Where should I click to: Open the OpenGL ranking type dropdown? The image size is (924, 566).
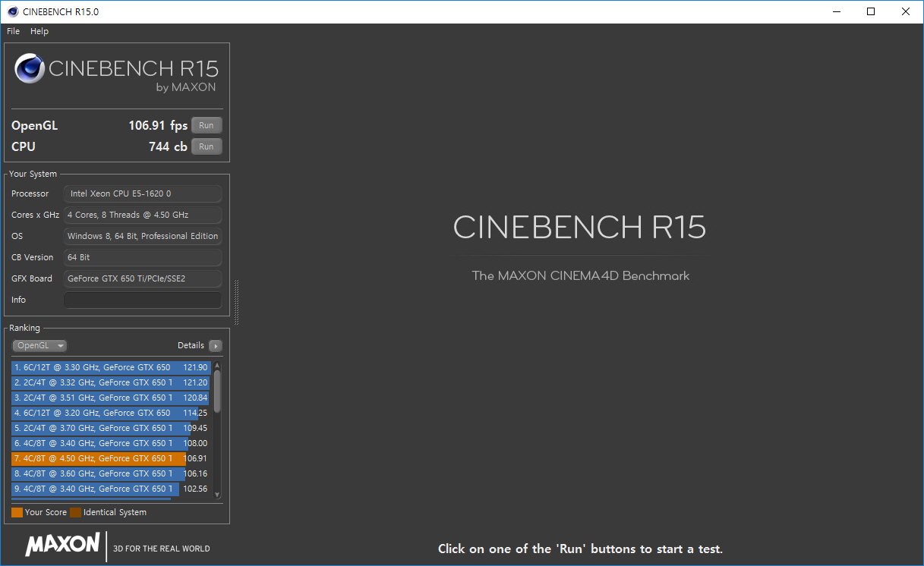pos(39,345)
